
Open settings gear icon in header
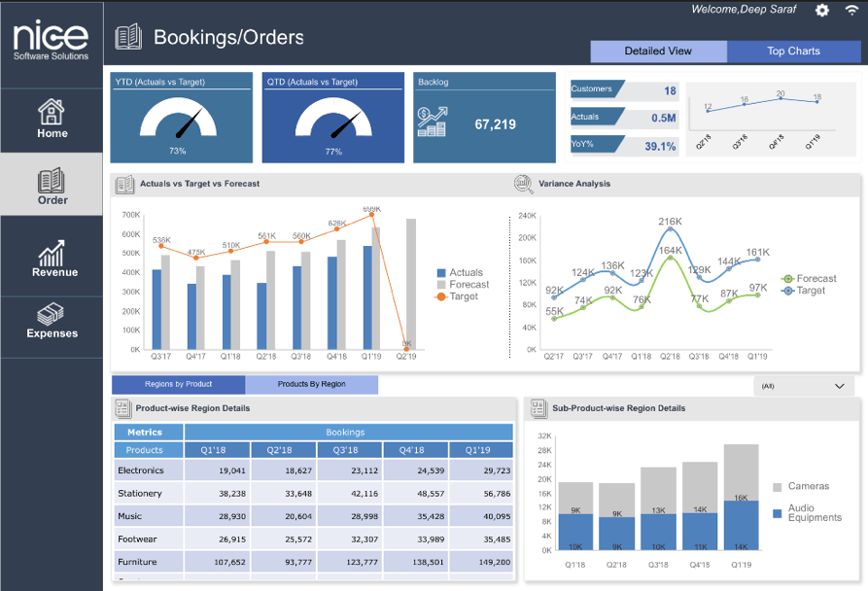tap(822, 10)
